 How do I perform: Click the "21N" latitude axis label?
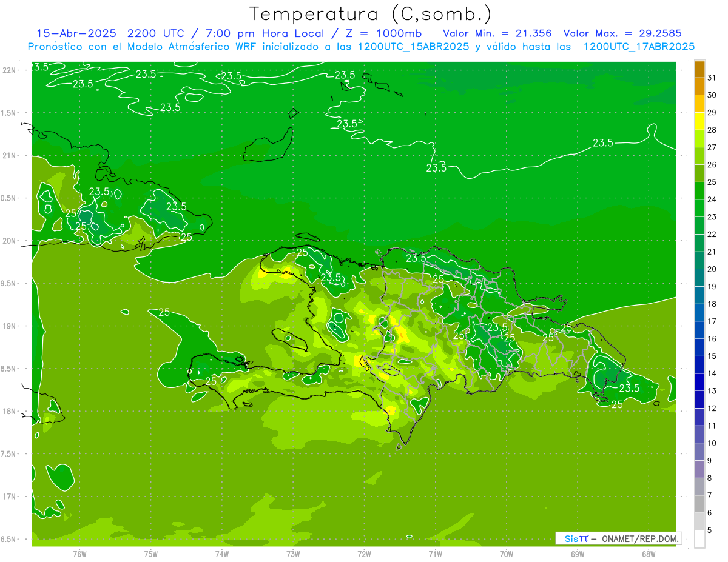[10, 156]
